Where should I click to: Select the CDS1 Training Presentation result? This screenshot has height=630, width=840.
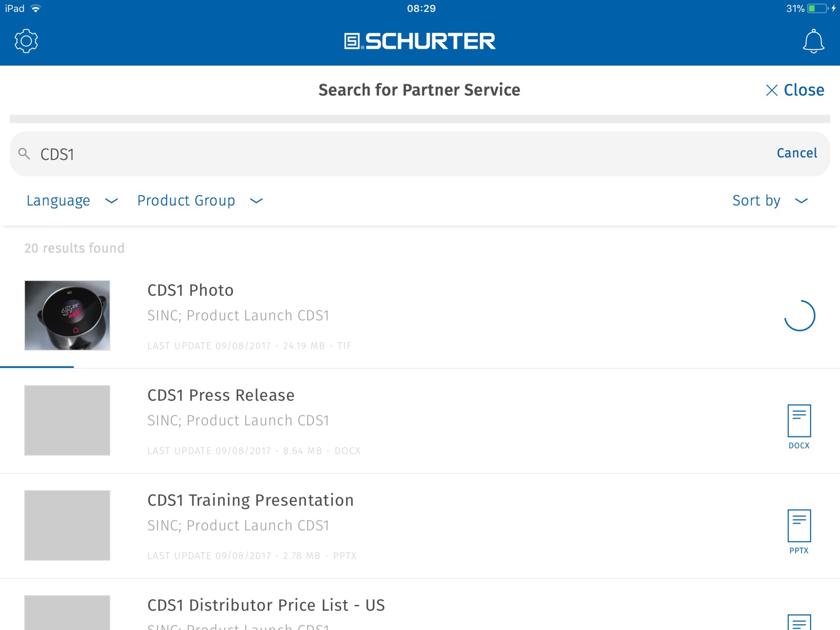click(x=420, y=526)
